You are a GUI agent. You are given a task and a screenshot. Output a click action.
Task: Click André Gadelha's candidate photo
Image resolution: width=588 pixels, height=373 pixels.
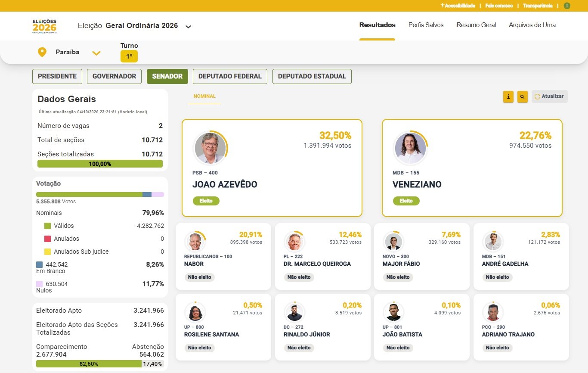[x=493, y=241]
